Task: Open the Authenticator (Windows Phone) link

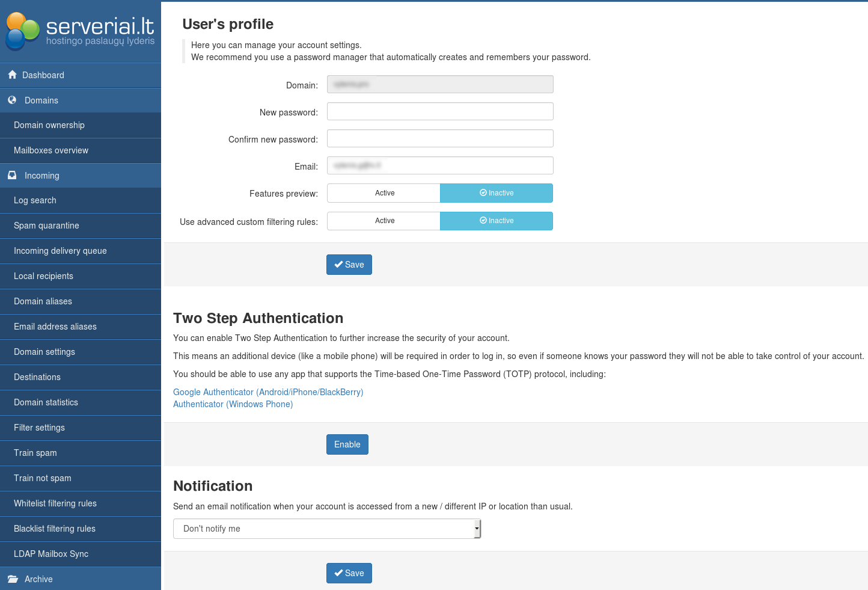Action: 233,404
